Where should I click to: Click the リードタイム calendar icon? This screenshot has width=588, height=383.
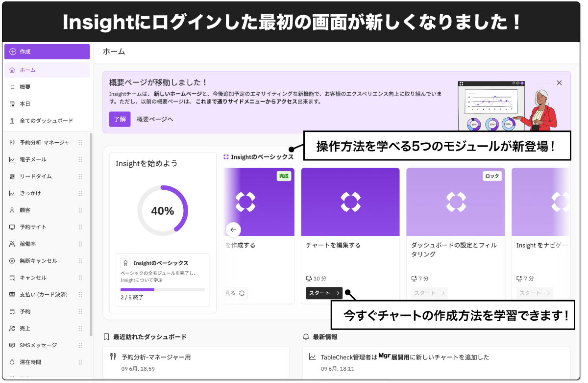12,177
